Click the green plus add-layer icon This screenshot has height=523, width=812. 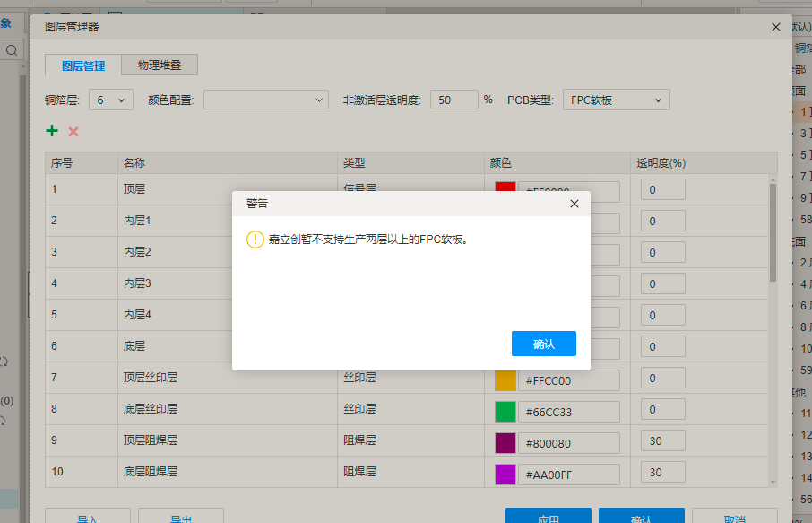pos(52,131)
